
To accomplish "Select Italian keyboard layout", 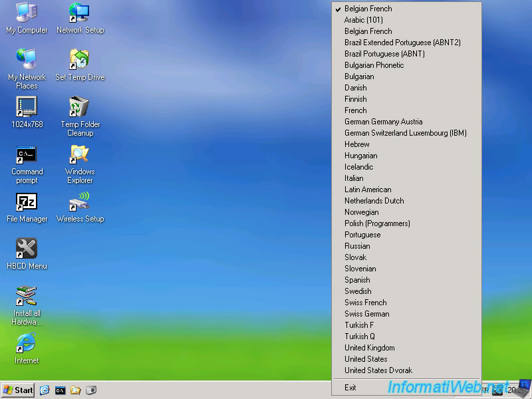I will 406,178.
